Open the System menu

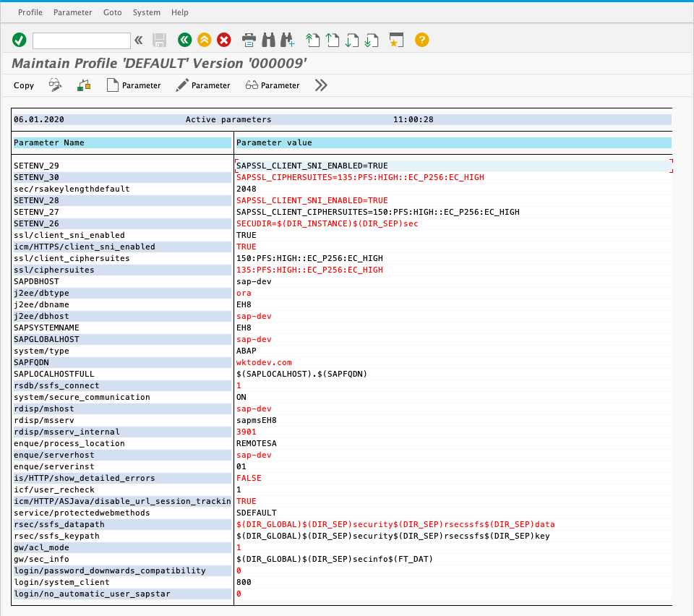click(148, 12)
